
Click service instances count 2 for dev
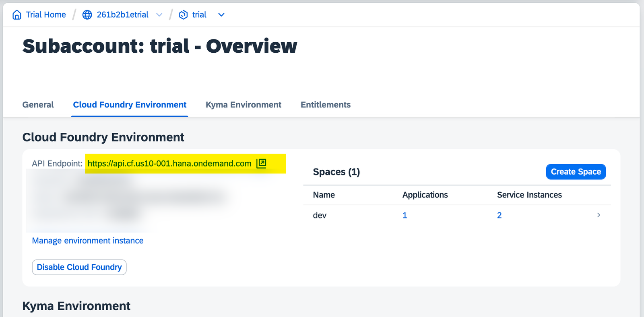tap(499, 215)
